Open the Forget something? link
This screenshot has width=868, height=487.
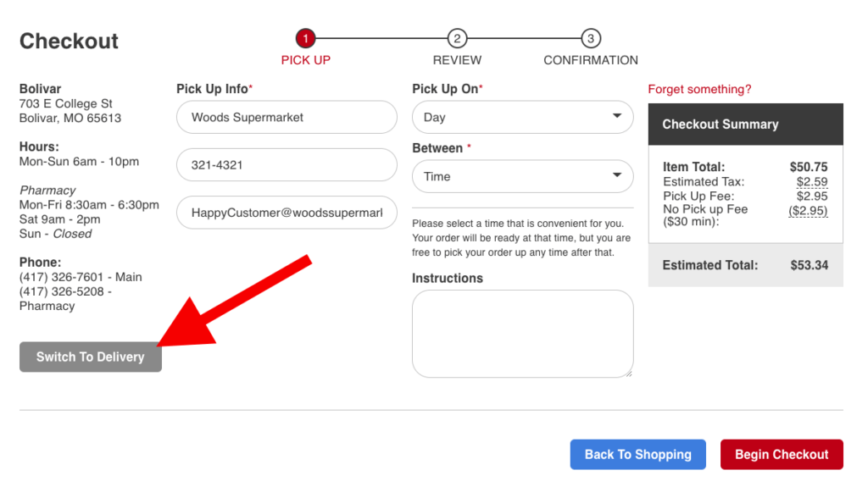[699, 89]
